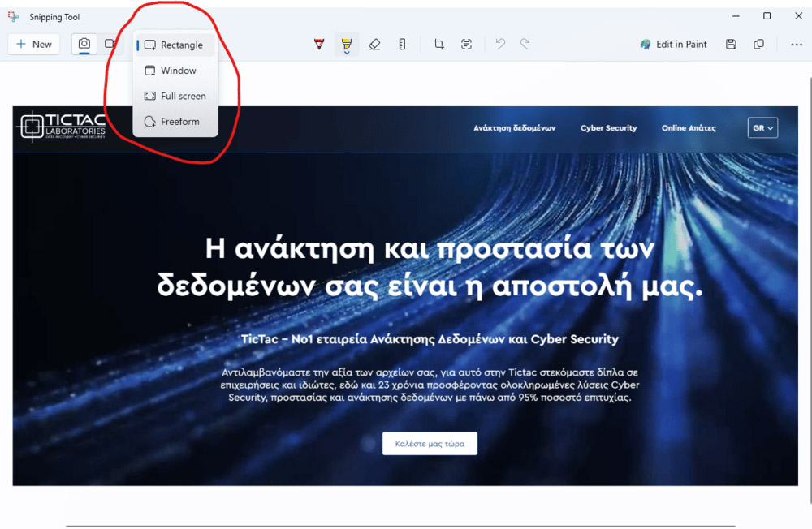Undo the last edit
The image size is (812, 529).
[x=500, y=45]
